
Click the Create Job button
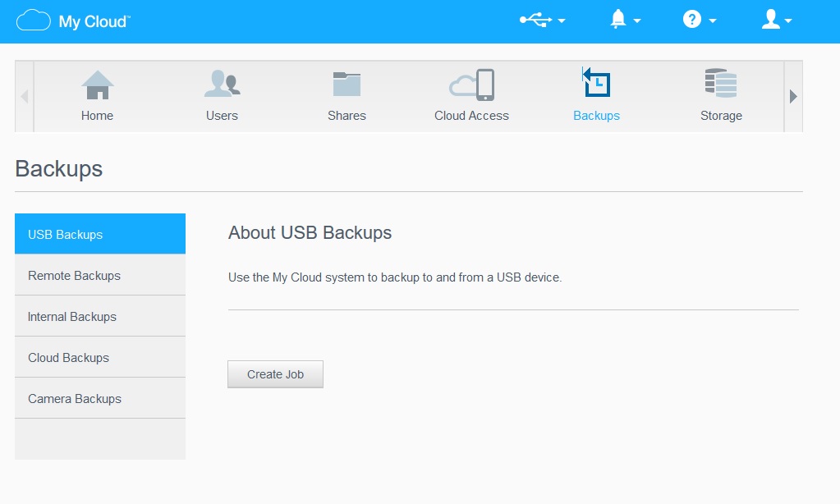[275, 374]
